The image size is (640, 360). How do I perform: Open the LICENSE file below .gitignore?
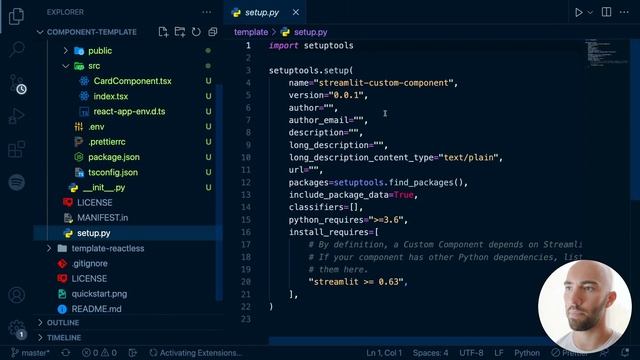[89, 278]
